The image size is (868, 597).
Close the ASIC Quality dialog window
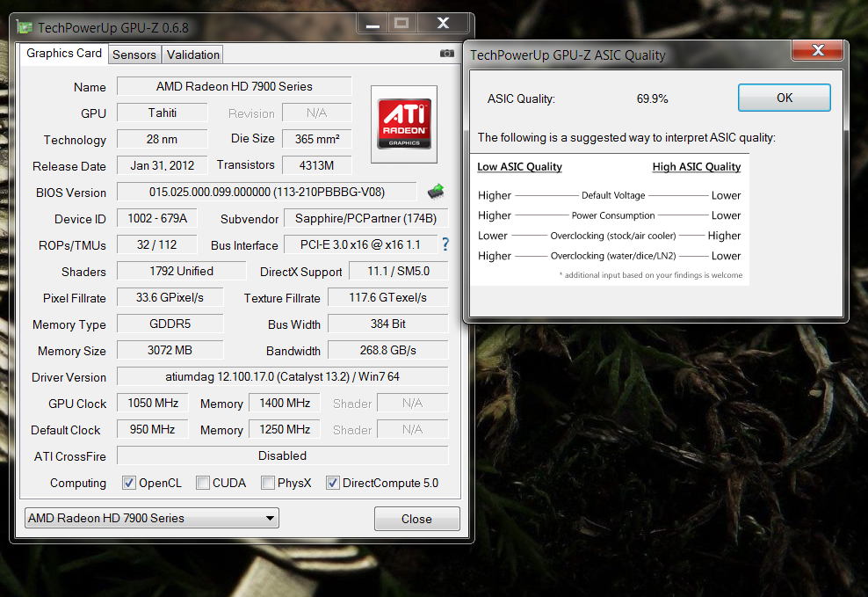(818, 50)
